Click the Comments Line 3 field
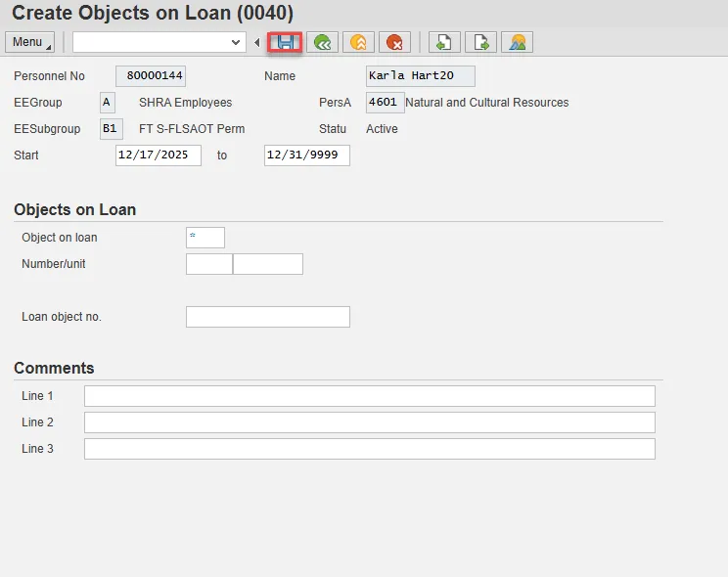 pos(370,449)
